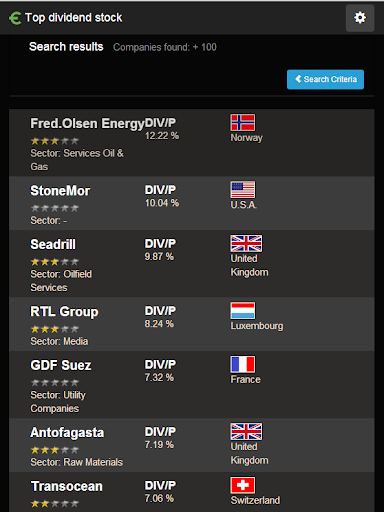Click the Norway flag icon
The image size is (384, 512).
pos(243,122)
